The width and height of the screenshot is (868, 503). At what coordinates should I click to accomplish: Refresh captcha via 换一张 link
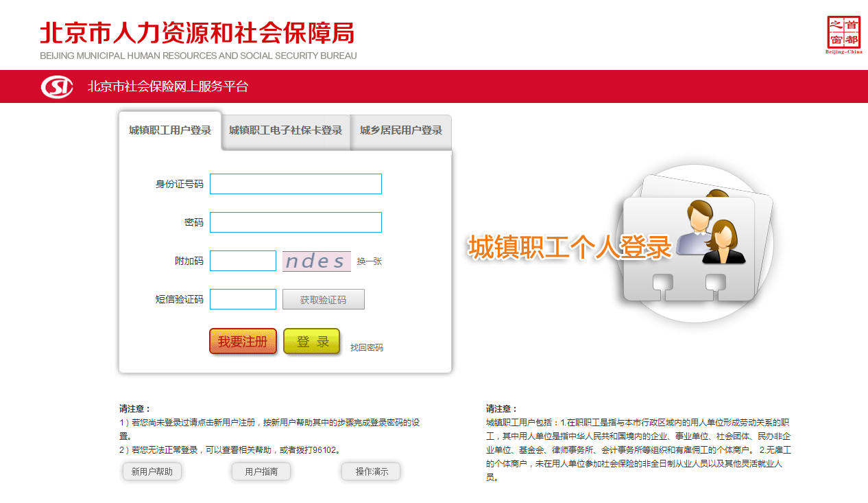tap(369, 261)
